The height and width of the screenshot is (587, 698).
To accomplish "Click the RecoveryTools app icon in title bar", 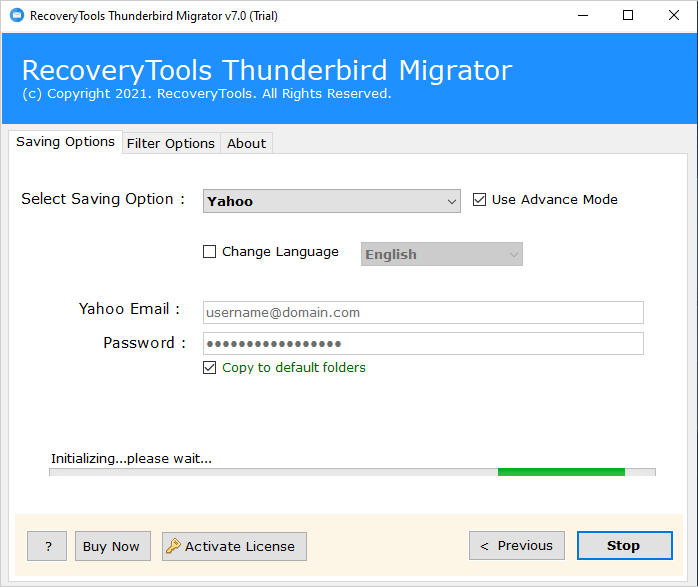I will point(17,16).
